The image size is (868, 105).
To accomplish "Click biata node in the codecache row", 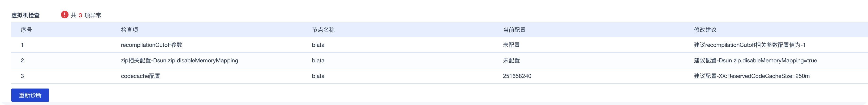I will click(x=318, y=76).
